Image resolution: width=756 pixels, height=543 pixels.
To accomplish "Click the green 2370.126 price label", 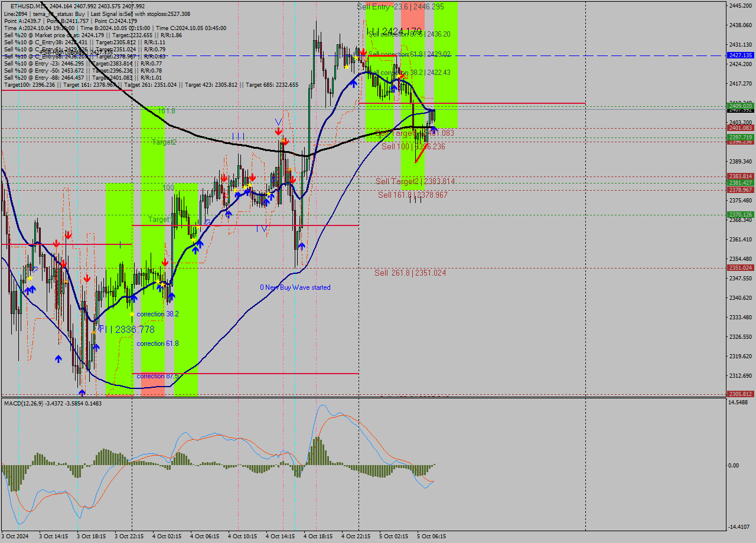I will [x=740, y=214].
